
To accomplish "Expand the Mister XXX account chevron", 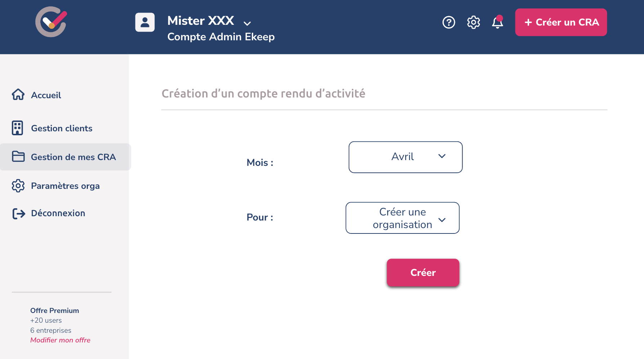I will [x=247, y=23].
